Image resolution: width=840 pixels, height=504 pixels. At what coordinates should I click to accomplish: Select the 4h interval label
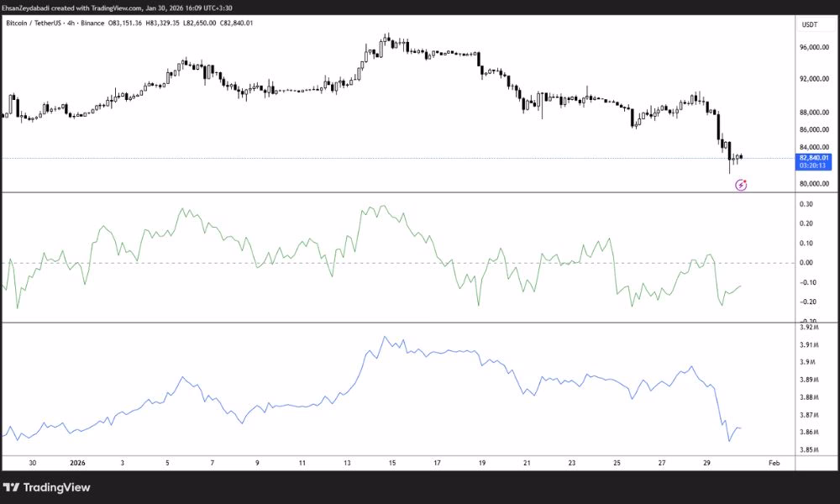(71, 23)
